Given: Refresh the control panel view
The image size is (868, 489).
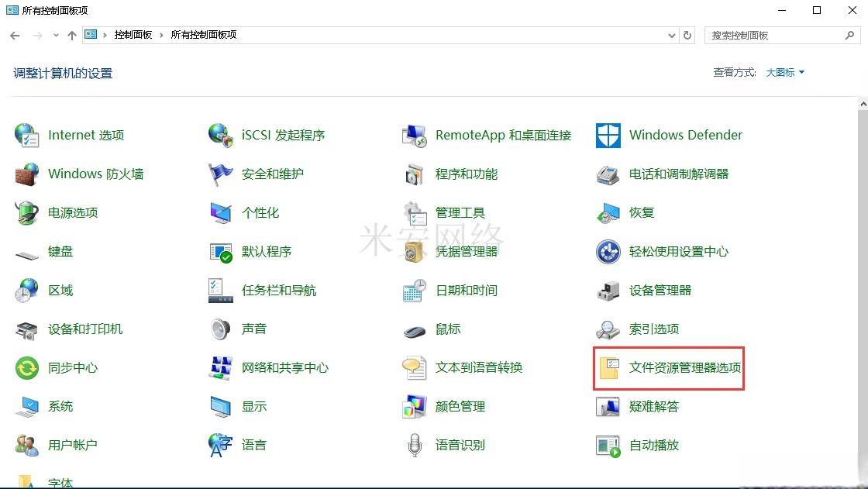Looking at the screenshot, I should pyautogui.click(x=687, y=36).
